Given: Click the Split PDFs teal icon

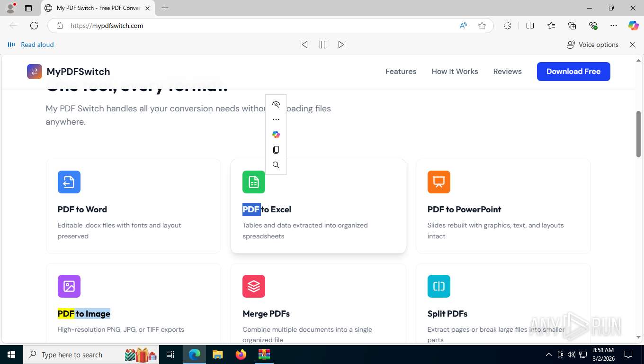Looking at the screenshot, I should 439,286.
